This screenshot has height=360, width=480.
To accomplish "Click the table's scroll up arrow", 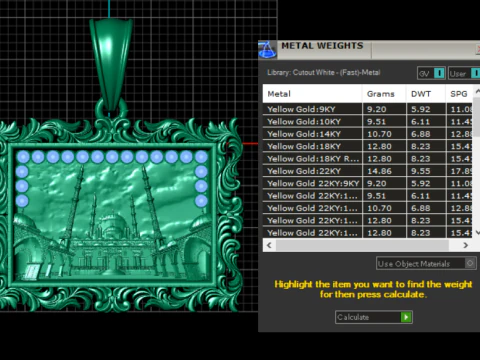I will pos(477,91).
